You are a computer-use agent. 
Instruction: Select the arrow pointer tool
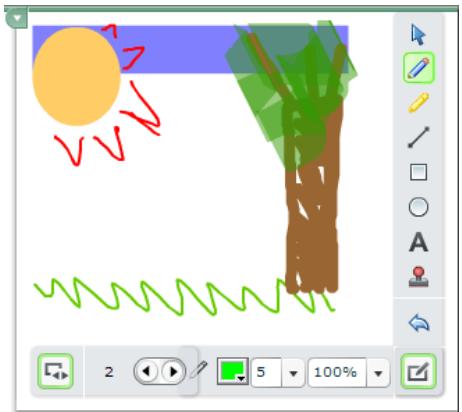tap(418, 35)
